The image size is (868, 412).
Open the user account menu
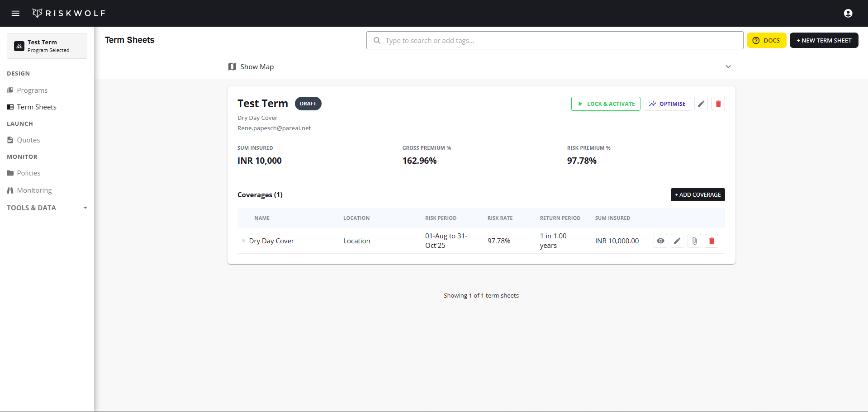(848, 13)
